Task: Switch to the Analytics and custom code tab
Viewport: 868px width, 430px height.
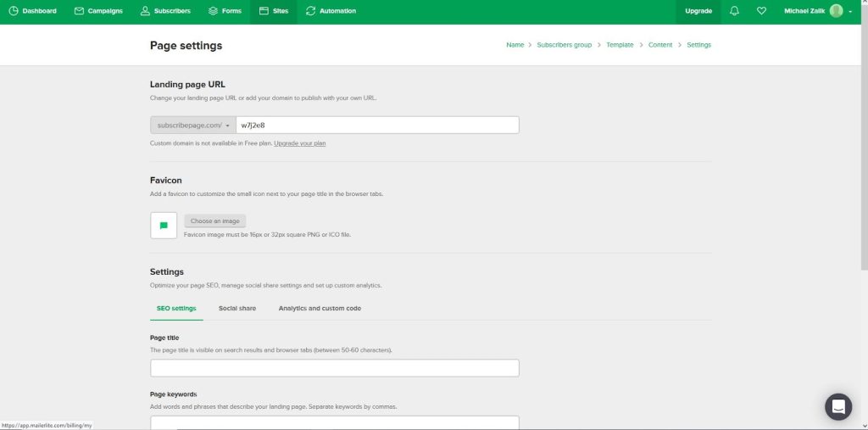Action: pos(320,308)
